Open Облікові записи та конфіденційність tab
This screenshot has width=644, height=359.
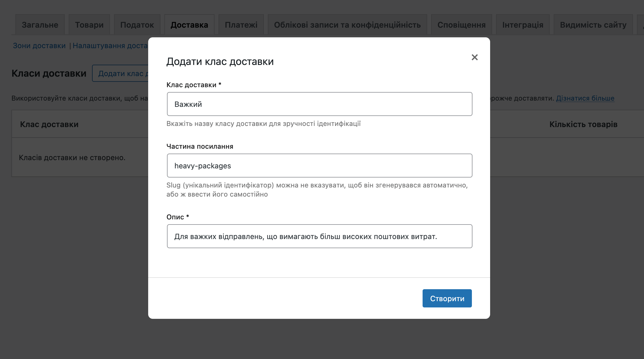347,25
